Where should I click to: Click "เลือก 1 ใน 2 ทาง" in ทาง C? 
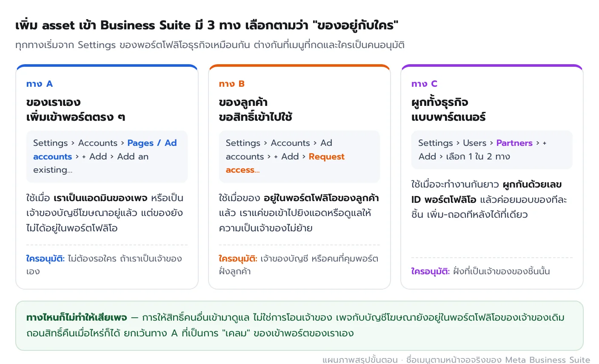pos(478,156)
